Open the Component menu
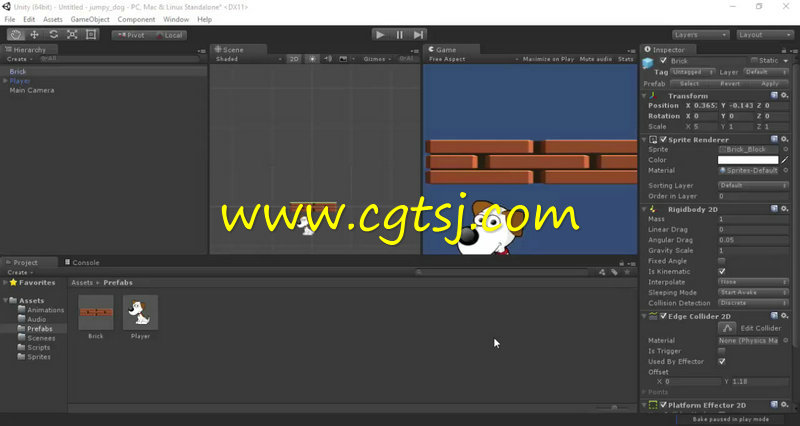This screenshot has height=426, width=800. tap(136, 19)
